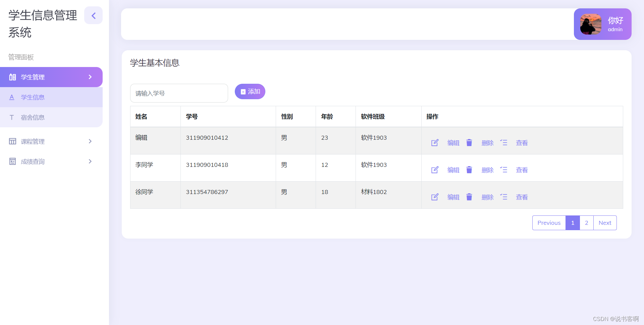This screenshot has width=644, height=325.
Task: Click 编辑 link for student 311909010412
Action: pos(453,143)
